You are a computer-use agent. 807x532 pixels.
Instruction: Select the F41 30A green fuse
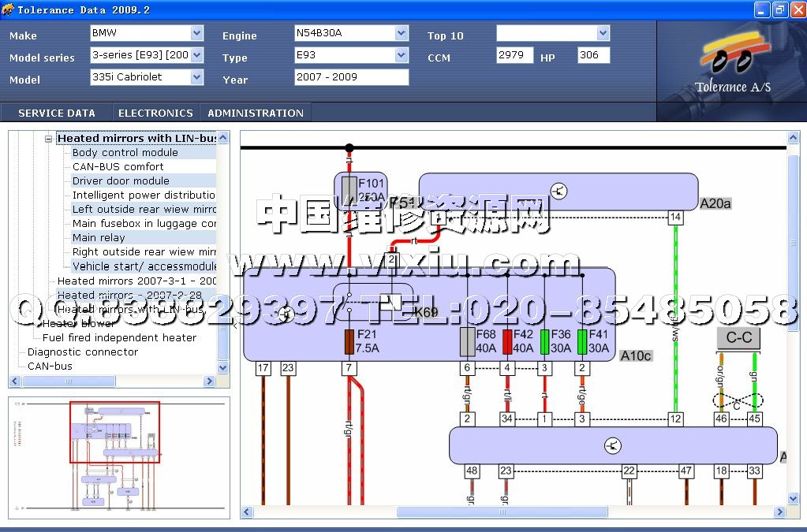tap(582, 342)
